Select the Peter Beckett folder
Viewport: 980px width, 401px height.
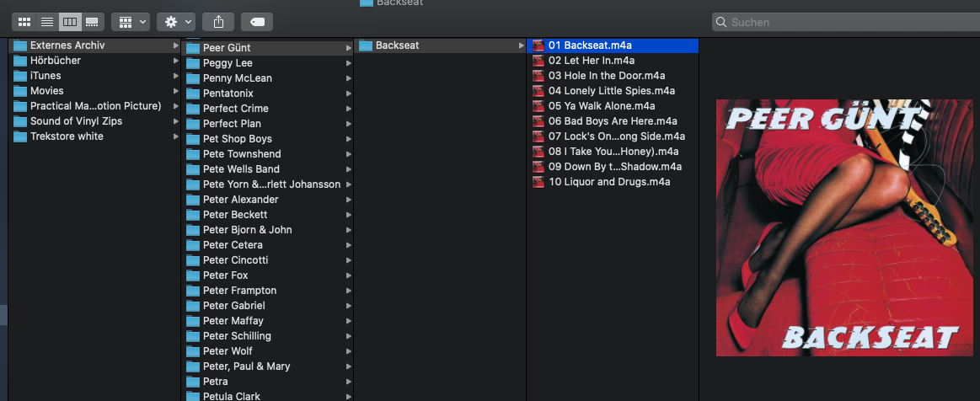coord(267,214)
